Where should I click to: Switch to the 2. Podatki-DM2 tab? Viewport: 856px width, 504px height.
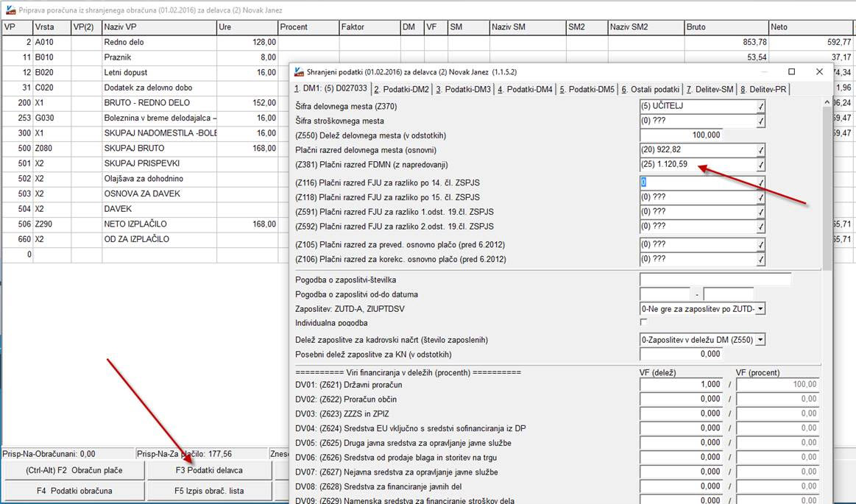(x=403, y=90)
